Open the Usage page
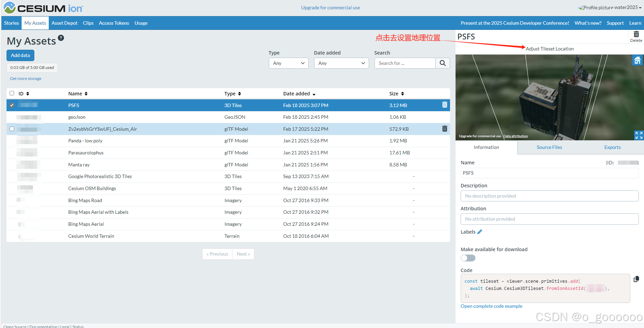 (141, 23)
